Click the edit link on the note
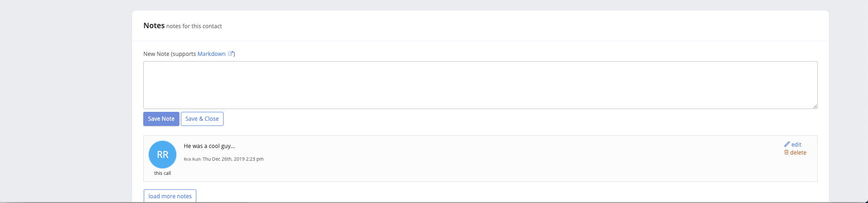Image resolution: width=868 pixels, height=203 pixels. click(796, 145)
